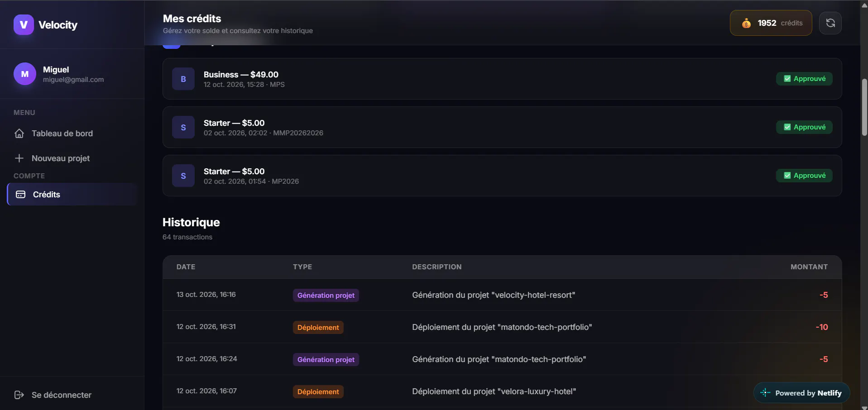Image resolution: width=868 pixels, height=410 pixels.
Task: Click the TYPE column header
Action: coord(302,267)
